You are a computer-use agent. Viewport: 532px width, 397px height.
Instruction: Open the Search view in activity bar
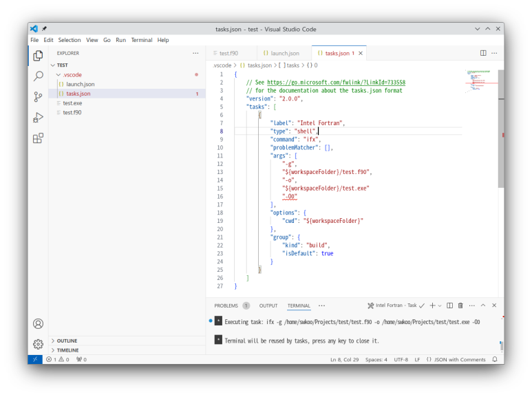[38, 76]
